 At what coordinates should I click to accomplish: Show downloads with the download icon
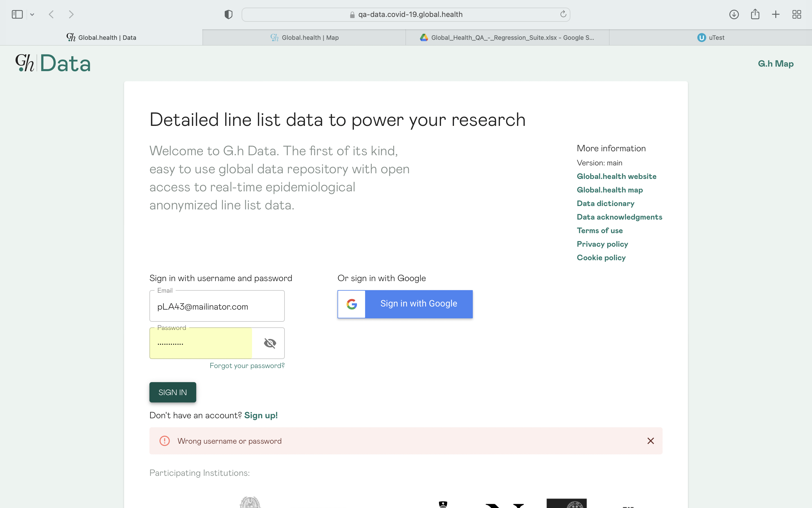(734, 14)
